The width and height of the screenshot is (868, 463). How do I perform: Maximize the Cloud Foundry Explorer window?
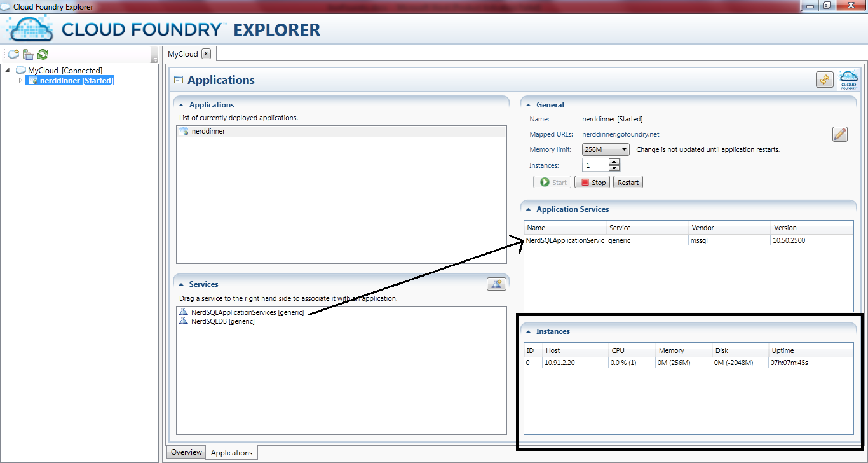coord(827,6)
